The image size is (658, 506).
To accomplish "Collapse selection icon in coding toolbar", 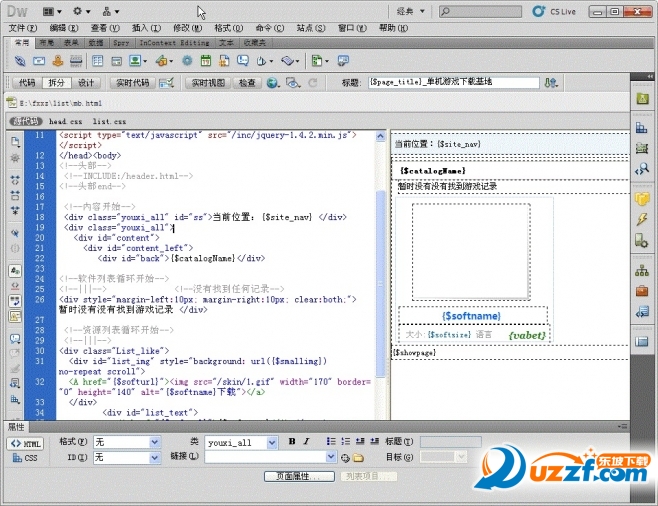I will 15,195.
